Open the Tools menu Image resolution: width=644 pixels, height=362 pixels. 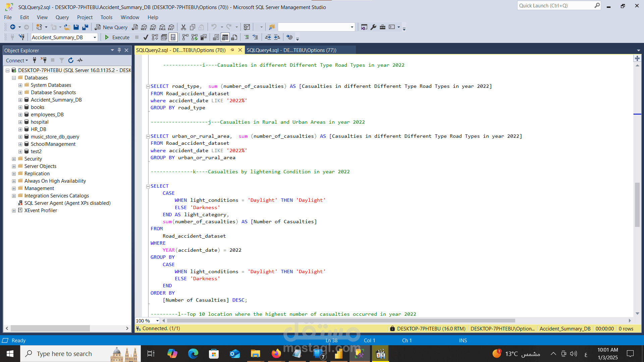[106, 17]
